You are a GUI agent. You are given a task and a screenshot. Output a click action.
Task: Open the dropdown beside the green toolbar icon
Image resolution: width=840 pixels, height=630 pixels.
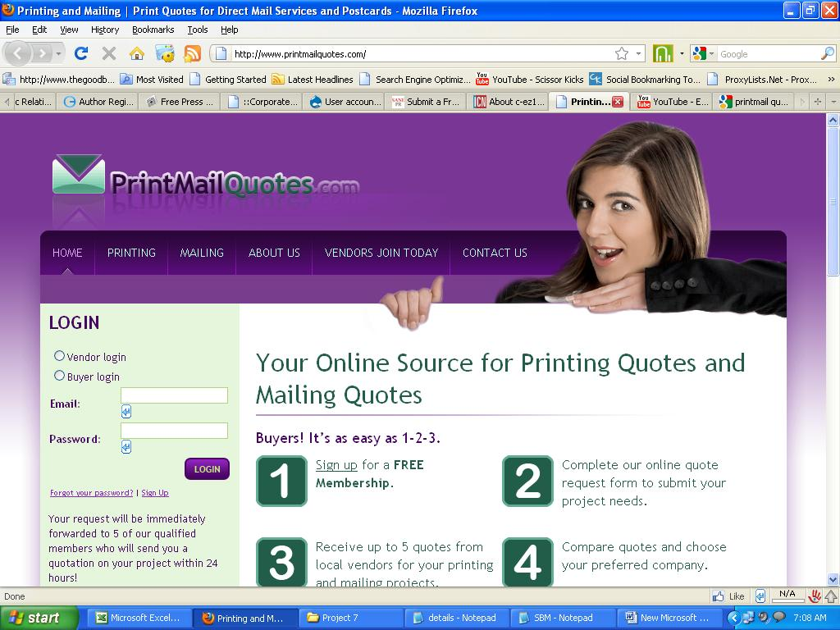pyautogui.click(x=682, y=53)
